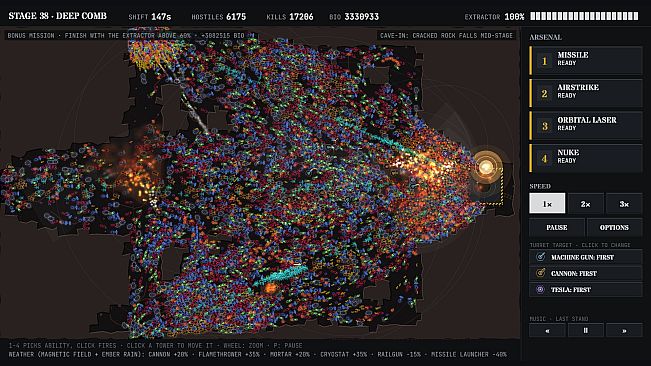The height and width of the screenshot is (366, 651).
Task: Set game speed to 1x
Action: (x=547, y=203)
